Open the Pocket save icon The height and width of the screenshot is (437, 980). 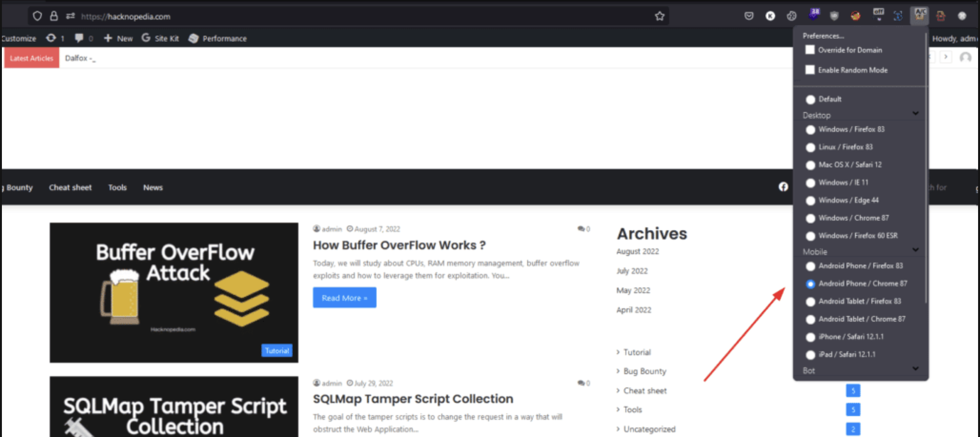tap(749, 16)
